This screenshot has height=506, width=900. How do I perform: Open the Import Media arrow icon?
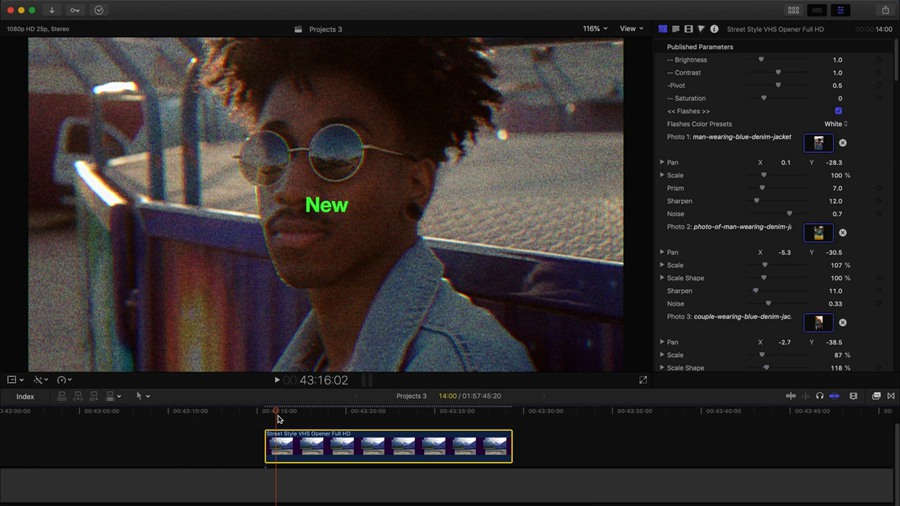(51, 10)
